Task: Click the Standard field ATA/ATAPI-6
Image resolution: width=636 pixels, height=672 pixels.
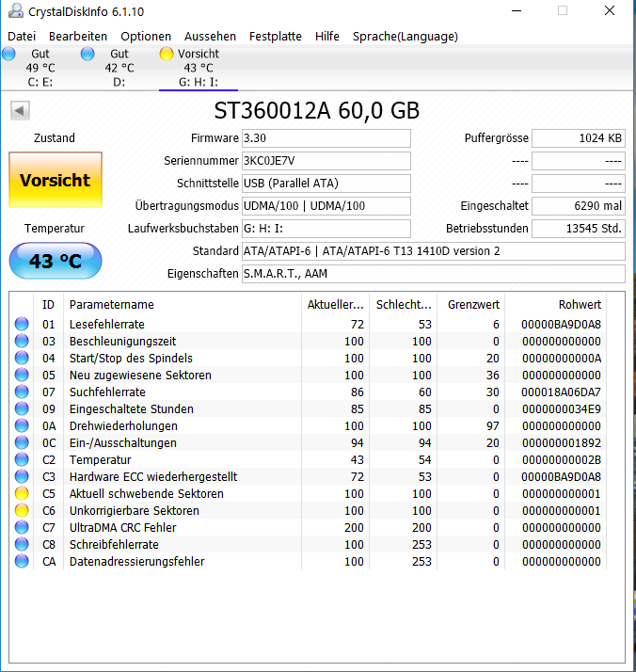Action: coord(434,251)
